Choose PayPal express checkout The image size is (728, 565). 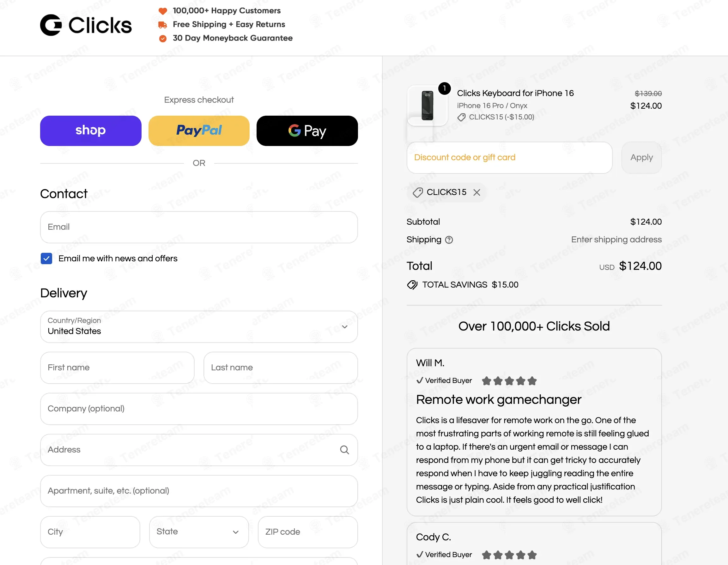[199, 131]
